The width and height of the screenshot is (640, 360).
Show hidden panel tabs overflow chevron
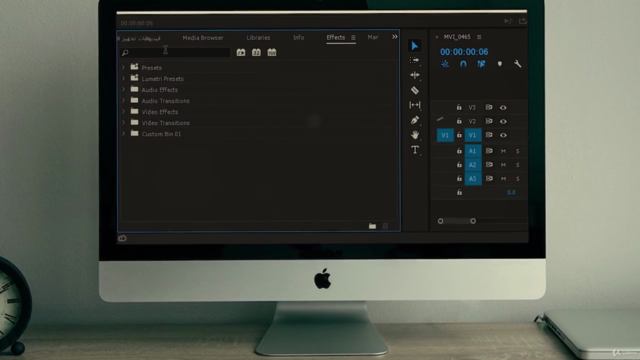click(x=395, y=37)
